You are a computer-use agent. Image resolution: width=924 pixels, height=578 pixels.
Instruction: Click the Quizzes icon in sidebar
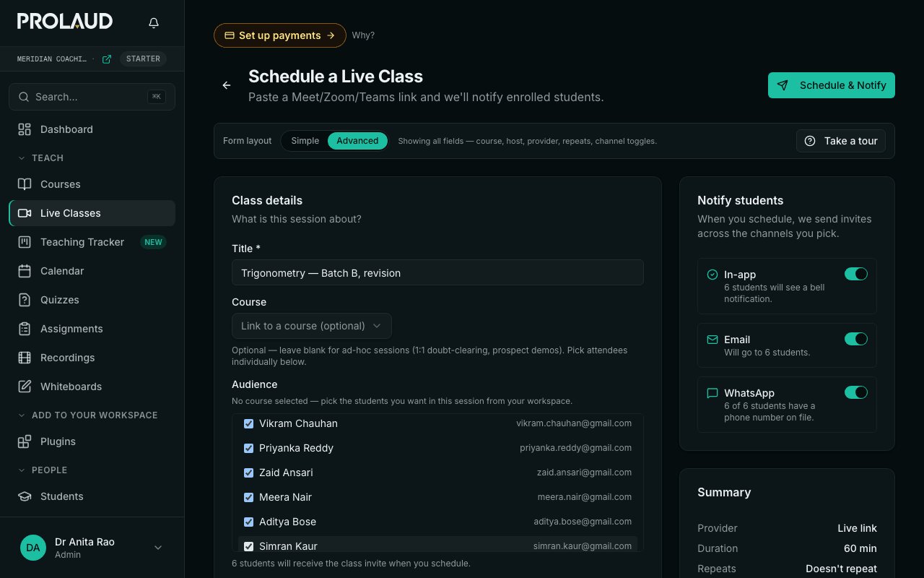pos(25,300)
